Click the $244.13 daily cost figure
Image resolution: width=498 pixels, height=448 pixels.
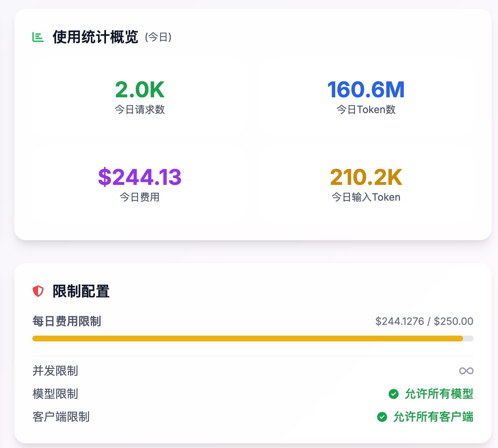coord(140,177)
